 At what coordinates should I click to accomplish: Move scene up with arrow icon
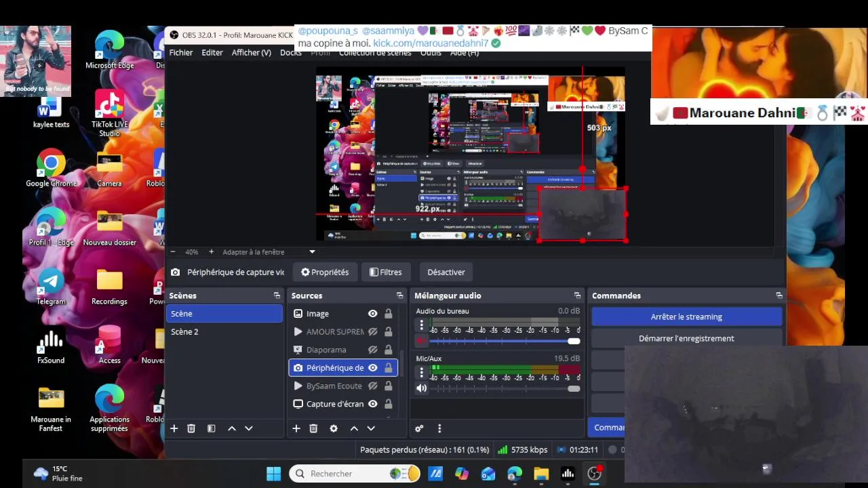click(232, 428)
